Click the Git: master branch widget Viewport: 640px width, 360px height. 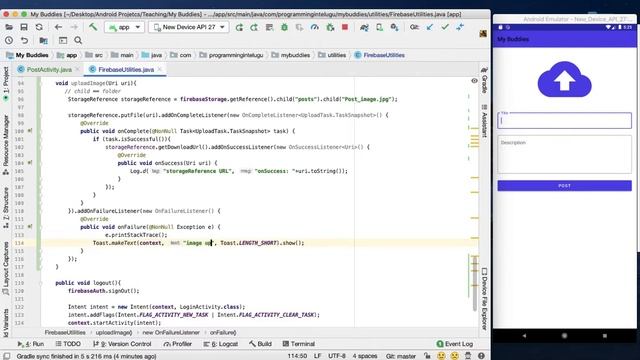[x=401, y=356]
